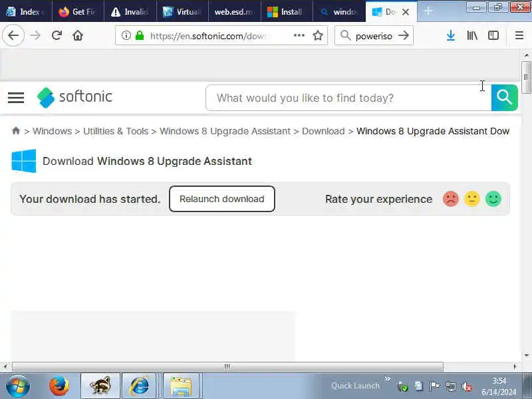Screen dimensions: 532x399
Task: Rate experience with yellow neutral face
Action: 472,199
